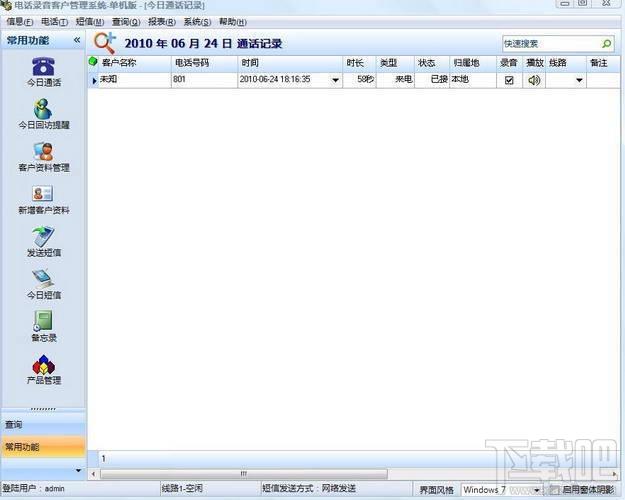Viewport: 625px width, 500px height.
Task: Select phone number cell 801
Action: pos(204,80)
